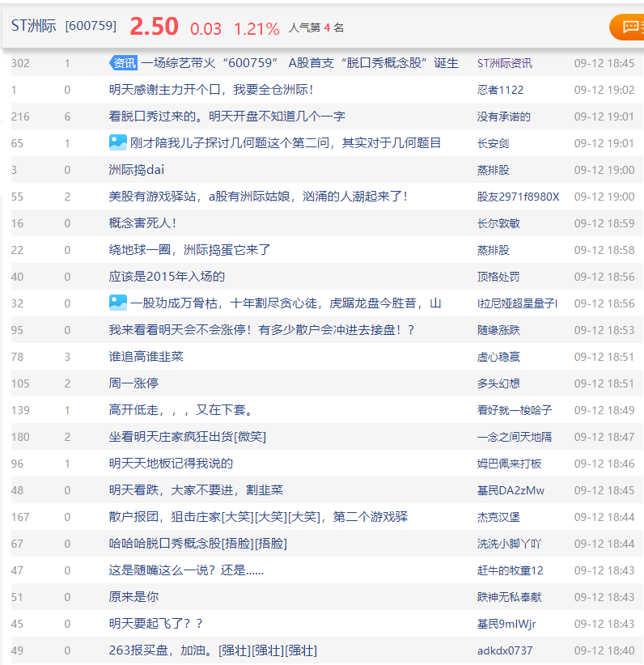The image size is (644, 665).
Task: Click the blue 资讯 tag icon
Action: click(x=123, y=63)
